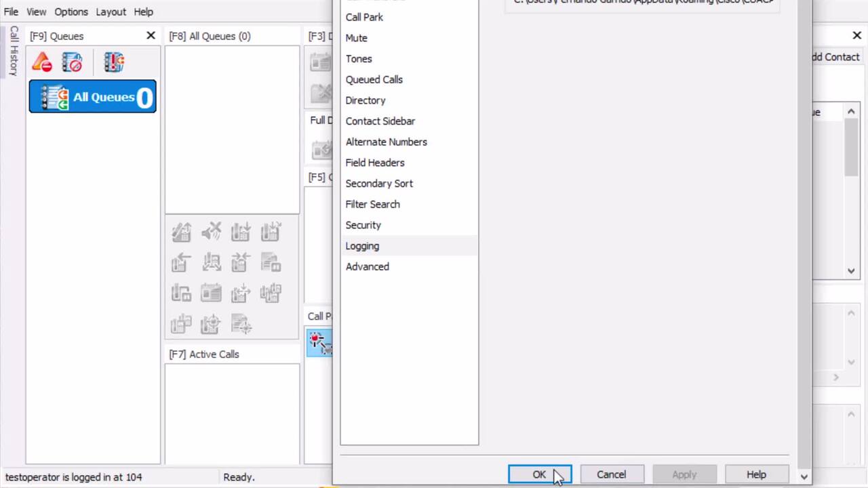868x488 pixels.
Task: Open the Layout menu
Action: [111, 12]
